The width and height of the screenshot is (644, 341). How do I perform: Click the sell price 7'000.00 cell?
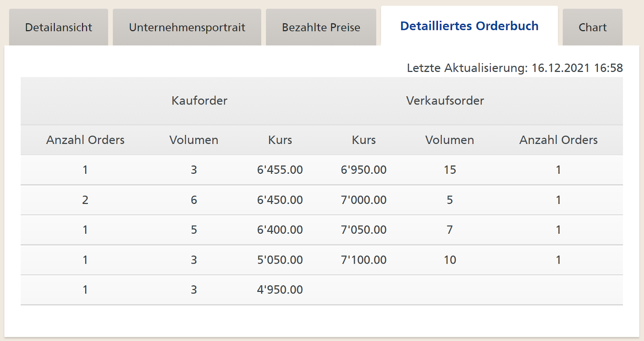pyautogui.click(x=363, y=200)
